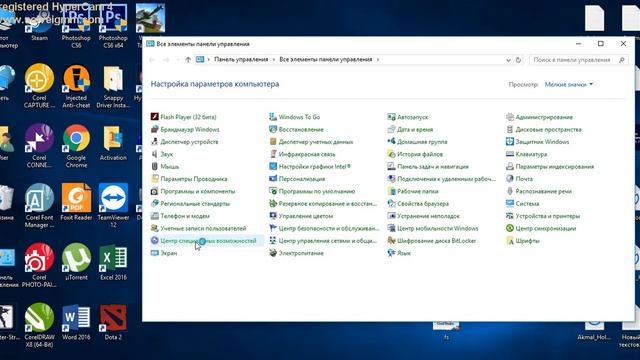Click the Мышь mouse icon

pos(154,167)
